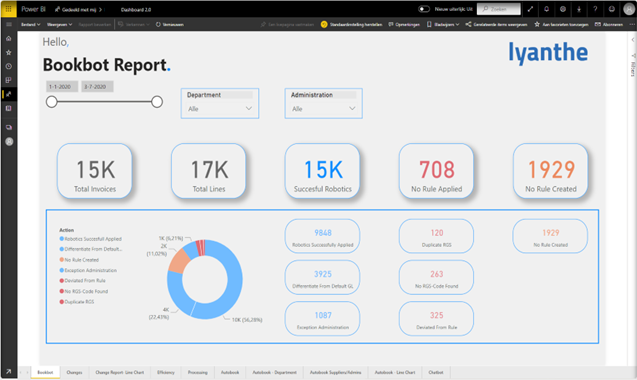Open settings gear icon
Screen dimensions: 637x380
(563, 9)
